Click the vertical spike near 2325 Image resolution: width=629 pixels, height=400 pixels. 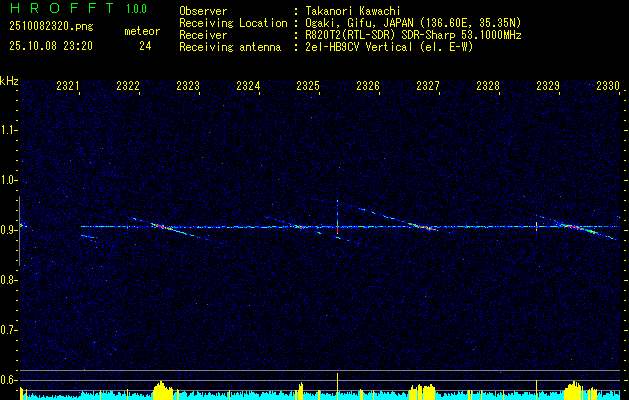(337, 217)
